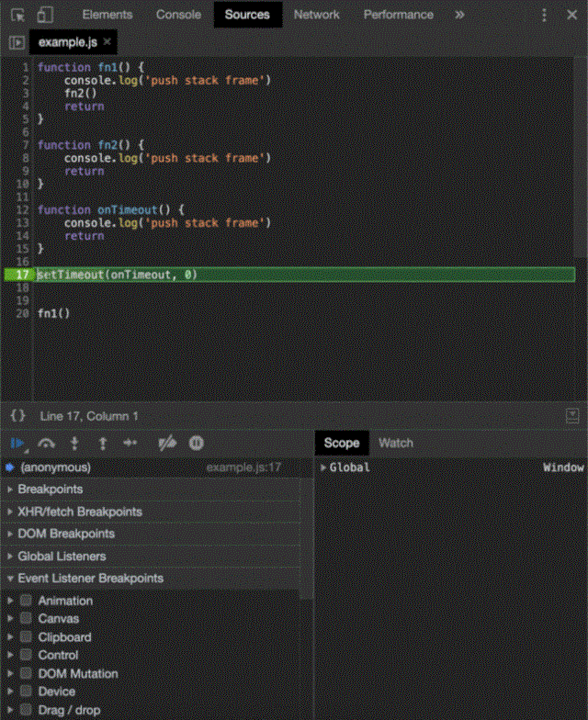This screenshot has width=588, height=720.
Task: Pretty print the source with braces icon
Action: click(x=17, y=416)
